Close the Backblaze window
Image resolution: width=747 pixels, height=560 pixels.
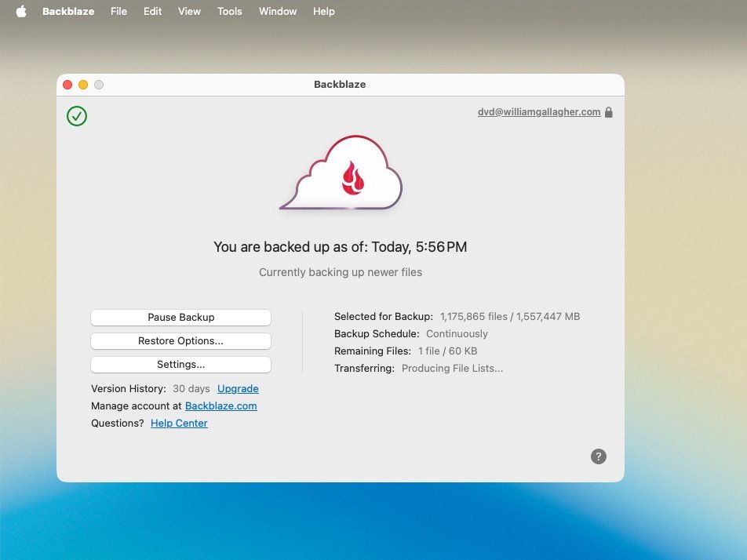(x=67, y=85)
